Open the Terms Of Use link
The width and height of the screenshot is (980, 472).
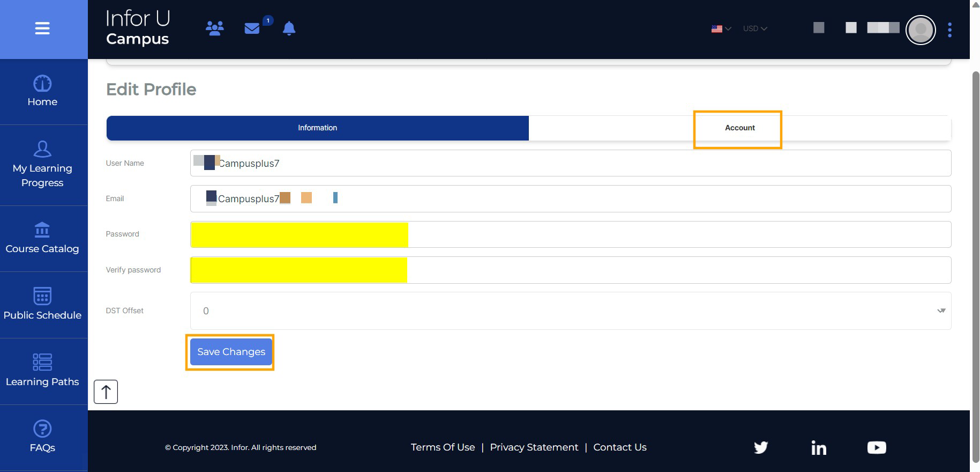443,447
